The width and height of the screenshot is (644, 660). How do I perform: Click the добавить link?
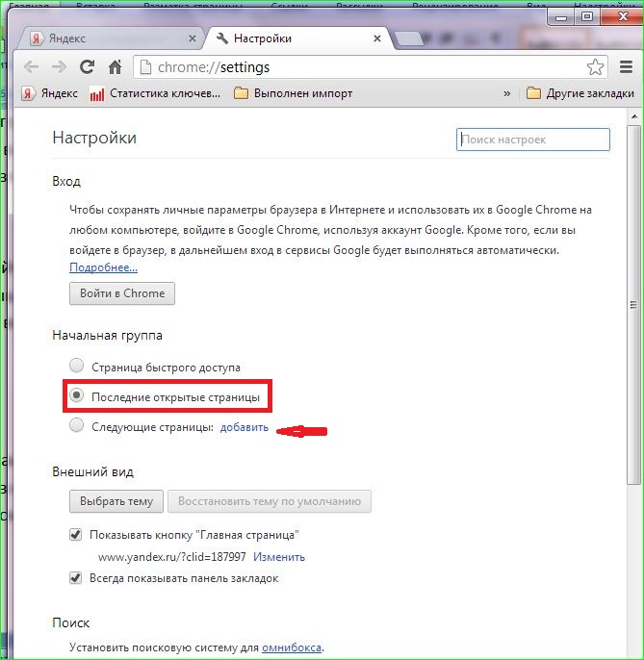point(245,427)
